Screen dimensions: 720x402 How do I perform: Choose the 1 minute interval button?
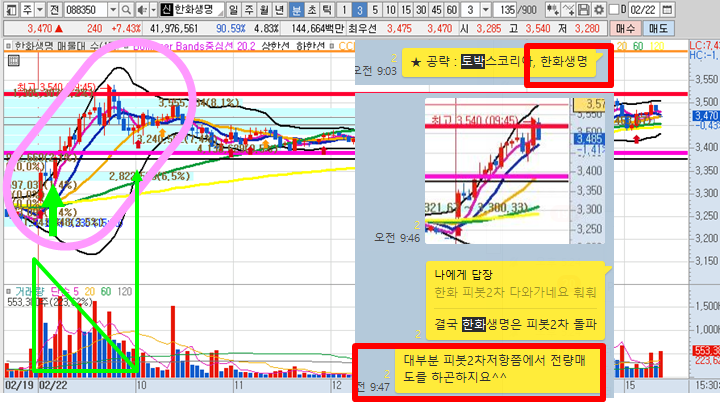coord(344,10)
